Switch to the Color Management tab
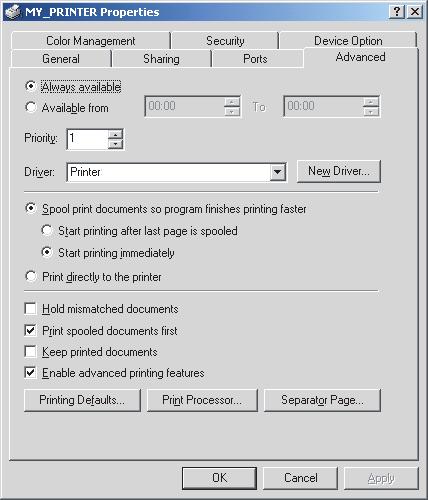Screen dimensions: 428x500 tap(91, 41)
